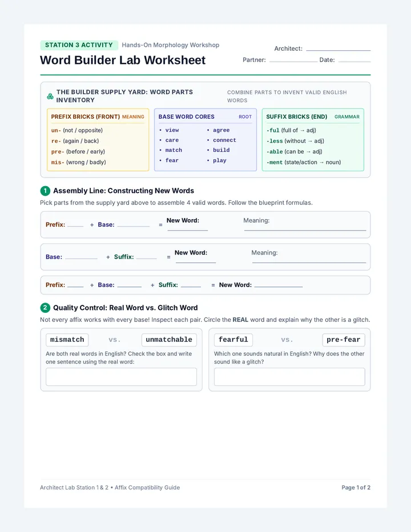Screen dimensions: 411x532
Task: Click the Architect name line
Action: [x=339, y=50]
